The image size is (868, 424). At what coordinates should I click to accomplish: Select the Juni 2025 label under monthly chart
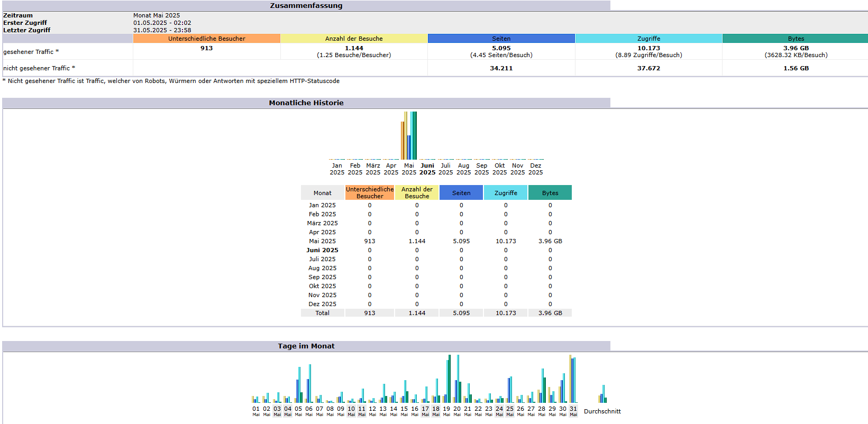pyautogui.click(x=427, y=169)
